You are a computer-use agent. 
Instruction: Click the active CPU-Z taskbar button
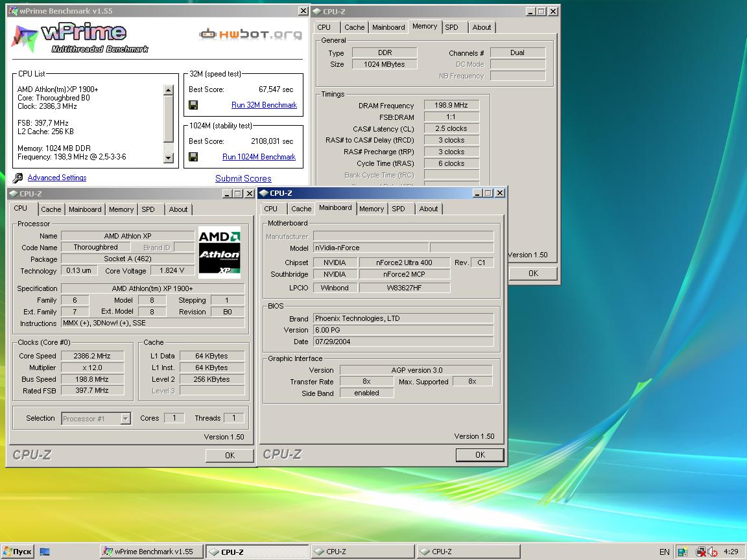(257, 552)
